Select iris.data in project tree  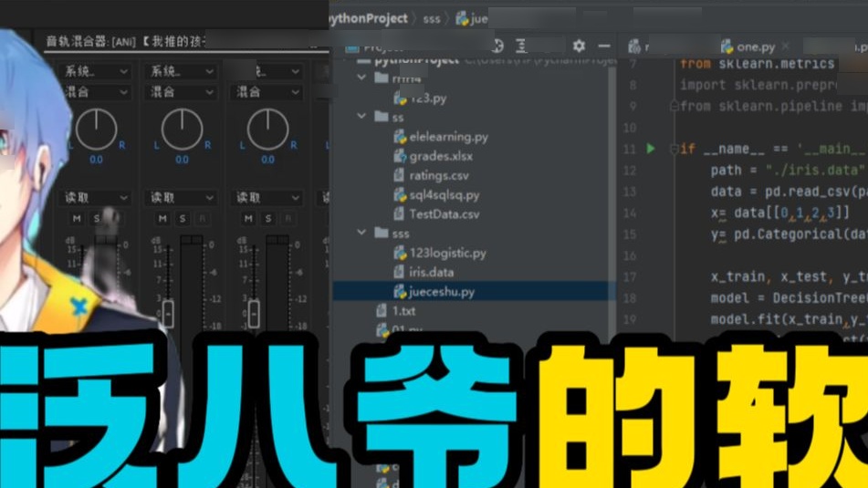(431, 272)
